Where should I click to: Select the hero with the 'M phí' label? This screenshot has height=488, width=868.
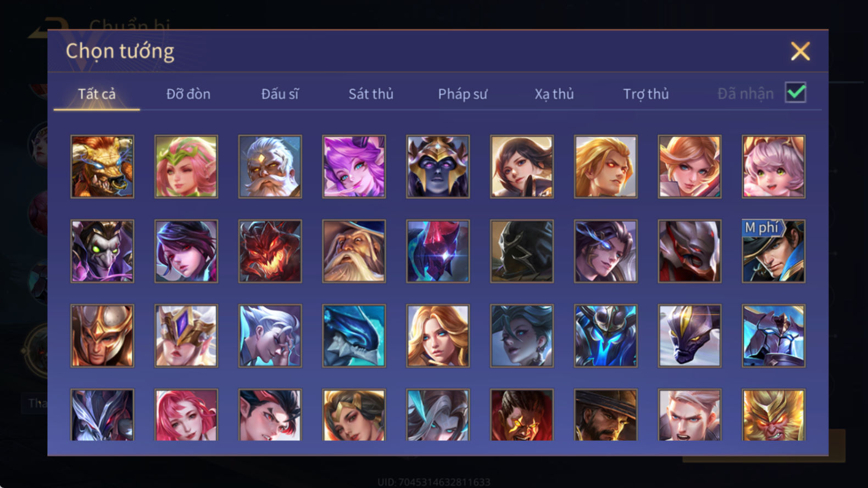coord(774,251)
